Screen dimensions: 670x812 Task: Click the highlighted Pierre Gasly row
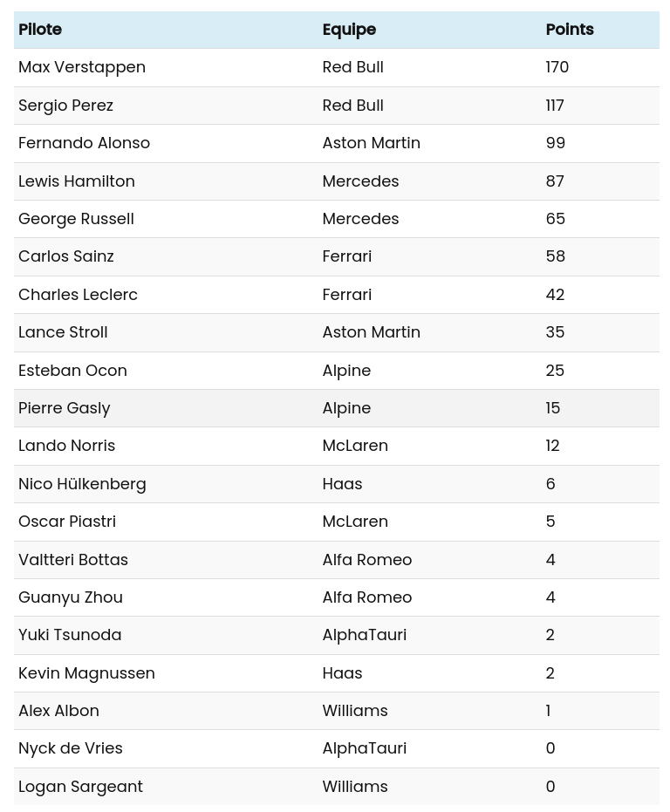[x=65, y=408]
